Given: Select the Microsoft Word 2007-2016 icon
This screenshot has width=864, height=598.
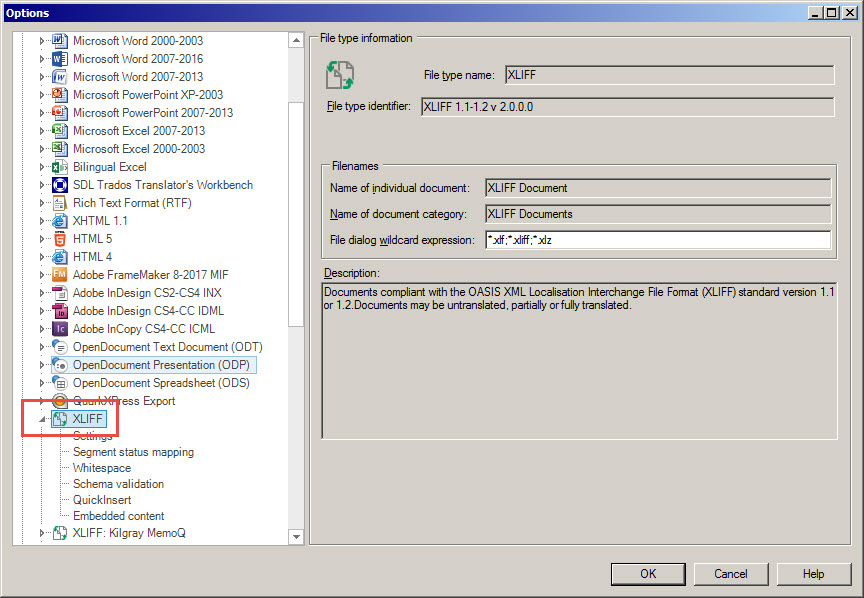Looking at the screenshot, I should (60, 59).
